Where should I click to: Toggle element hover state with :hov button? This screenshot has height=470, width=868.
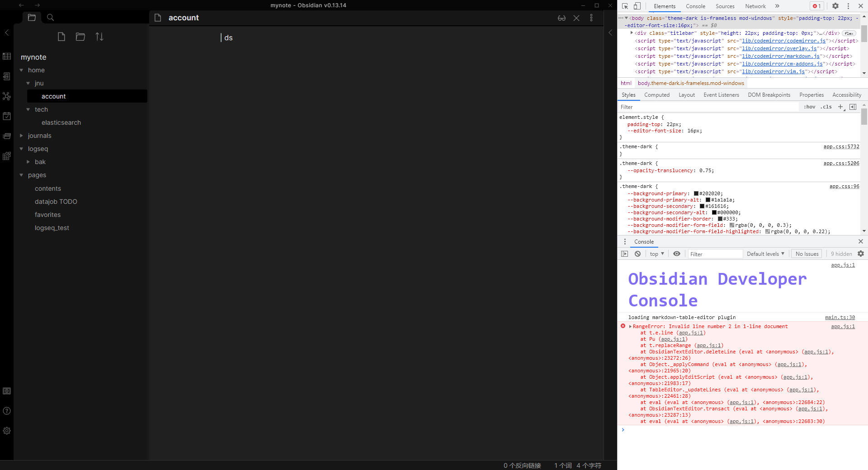(x=809, y=107)
